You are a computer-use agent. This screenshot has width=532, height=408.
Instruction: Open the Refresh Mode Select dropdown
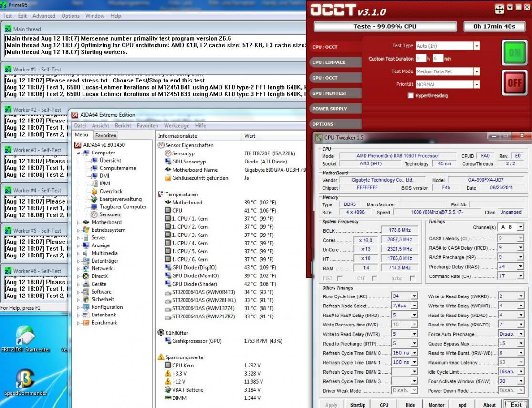pyautogui.click(x=414, y=306)
